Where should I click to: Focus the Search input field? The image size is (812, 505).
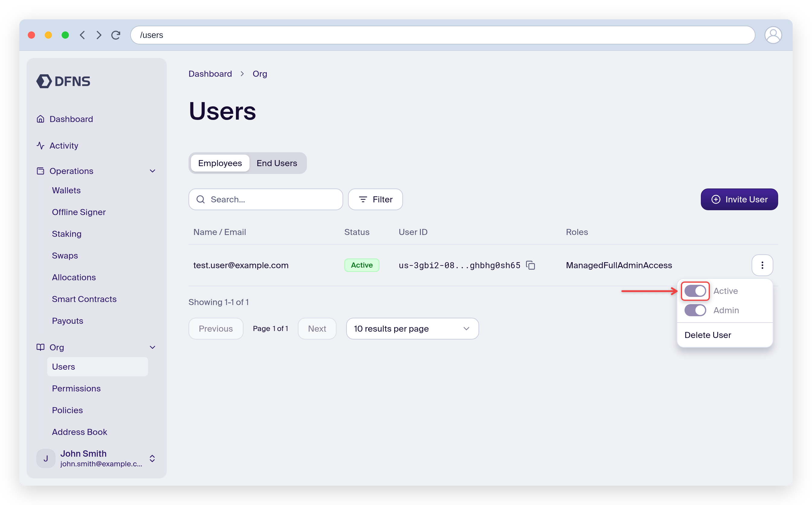tap(266, 199)
